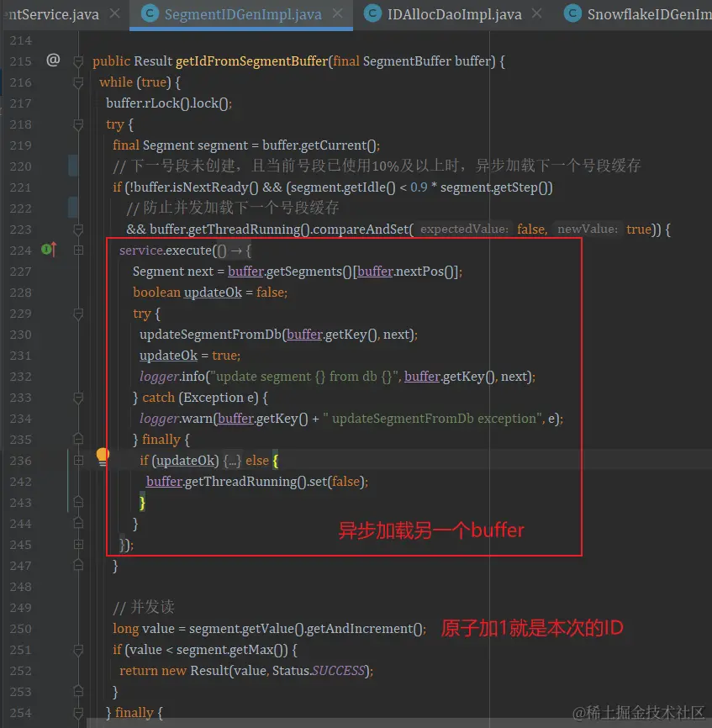
Task: Expand the folded if block at line 236
Action: (x=78, y=460)
